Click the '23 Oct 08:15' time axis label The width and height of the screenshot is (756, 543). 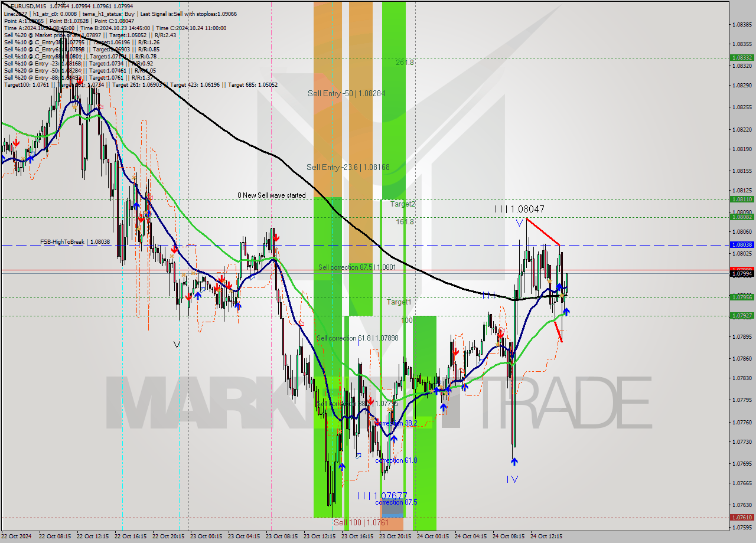(x=281, y=537)
